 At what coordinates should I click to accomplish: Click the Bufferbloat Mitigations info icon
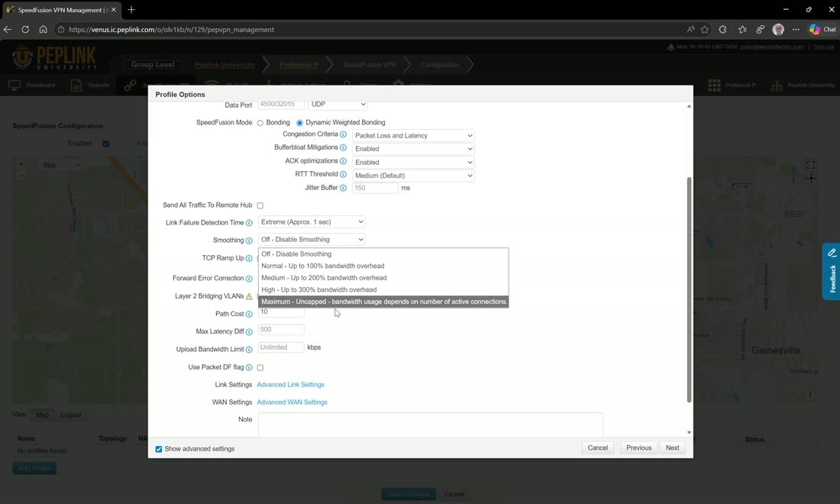pyautogui.click(x=343, y=148)
